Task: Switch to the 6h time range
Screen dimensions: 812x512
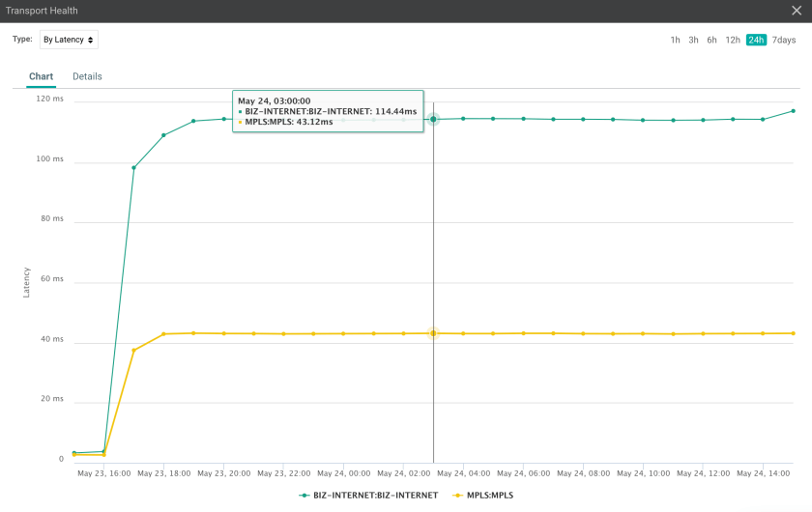Action: (711, 40)
